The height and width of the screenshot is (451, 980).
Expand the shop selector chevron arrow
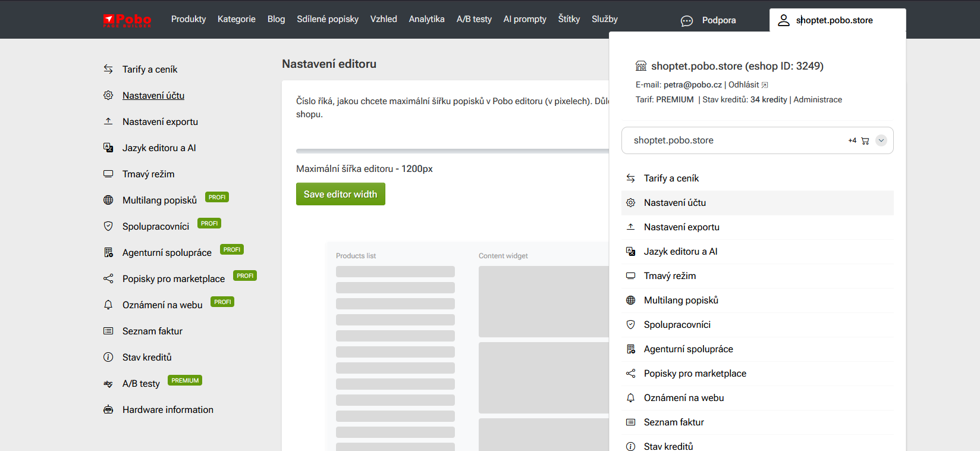pos(881,141)
